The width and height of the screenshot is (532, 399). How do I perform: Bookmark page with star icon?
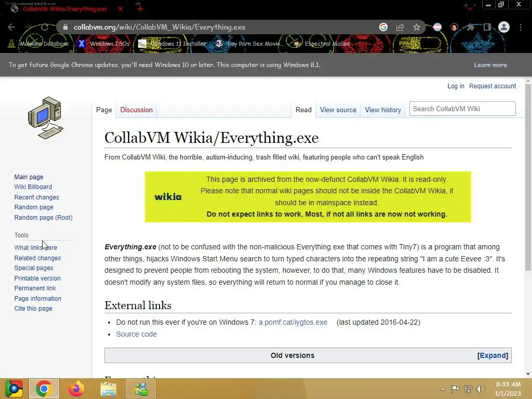coord(417,27)
